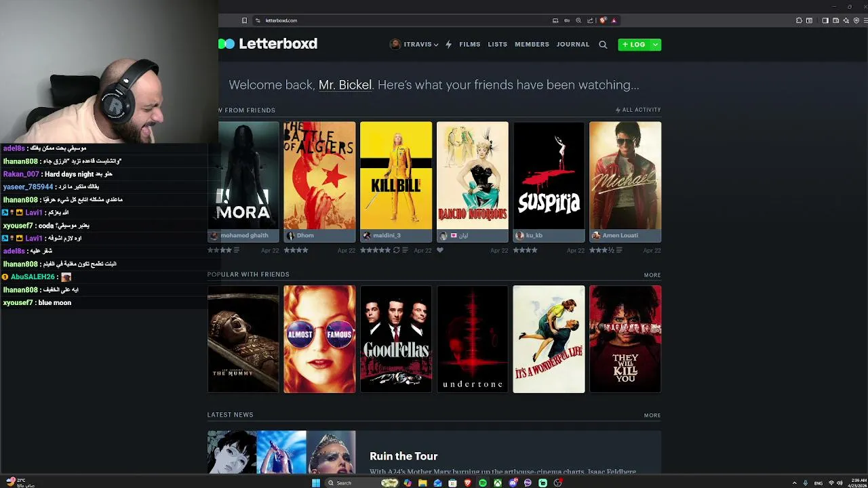This screenshot has width=868, height=488.
Task: Open browser hamburger menu
Action: click(x=866, y=20)
